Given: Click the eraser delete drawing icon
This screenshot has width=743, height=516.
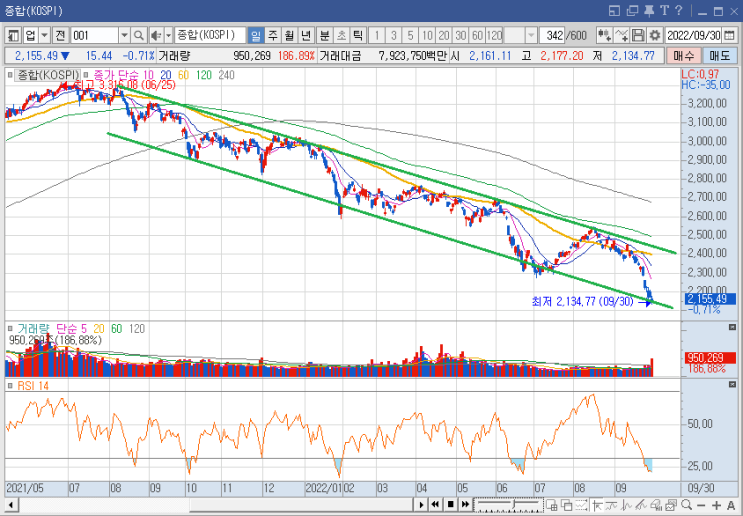Looking at the screenshot, I should tap(657, 504).
